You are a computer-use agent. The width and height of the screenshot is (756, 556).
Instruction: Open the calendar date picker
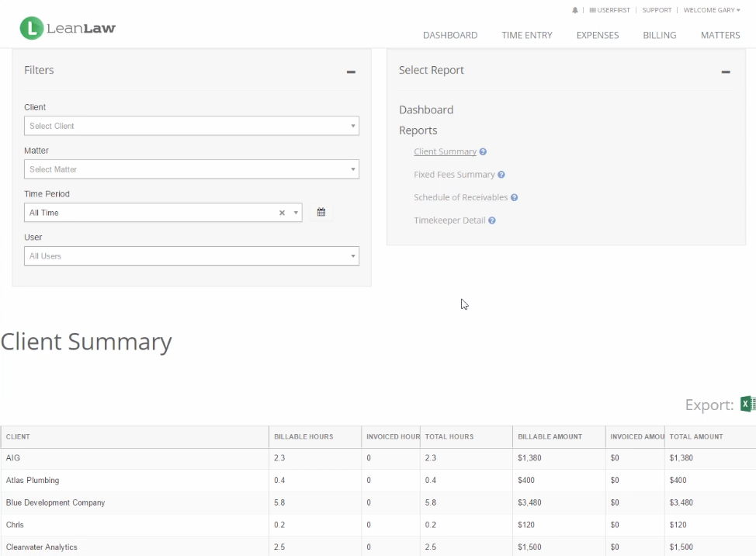click(321, 212)
